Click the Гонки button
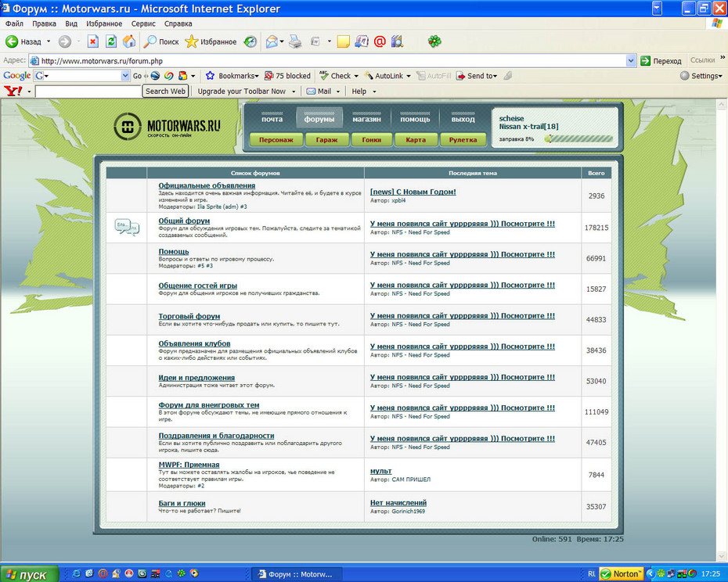728x582 pixels. coord(371,140)
